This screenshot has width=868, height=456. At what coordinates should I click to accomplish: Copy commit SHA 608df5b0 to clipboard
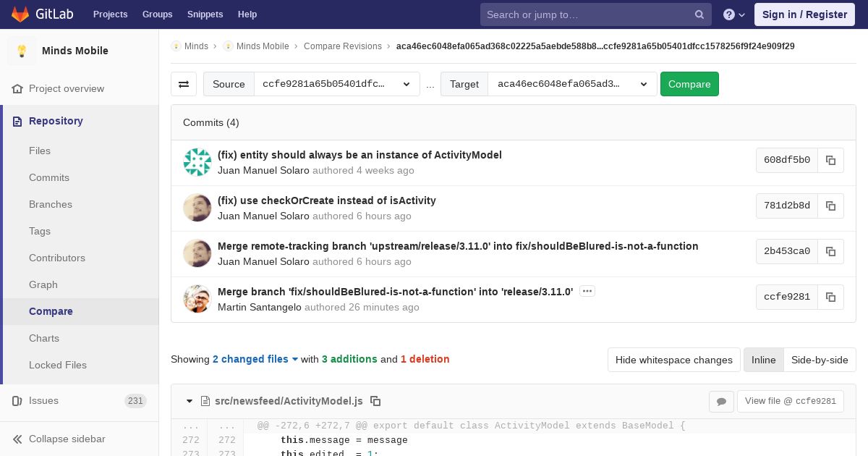click(830, 161)
